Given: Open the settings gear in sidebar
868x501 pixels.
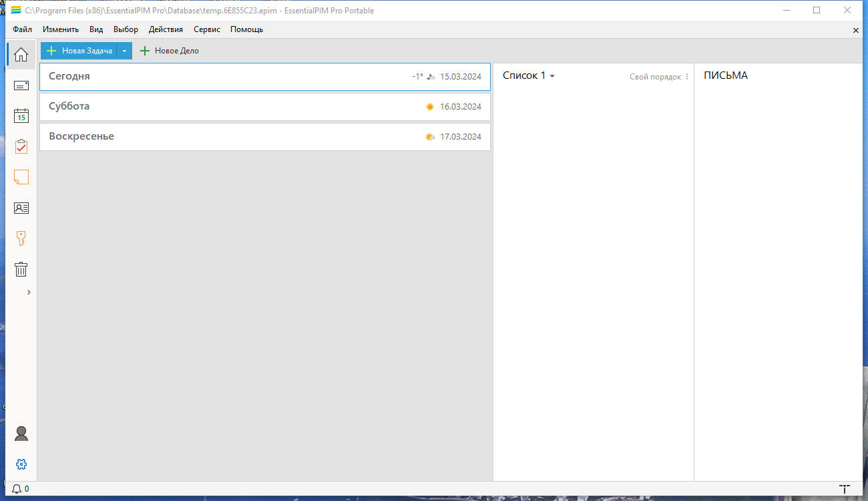Looking at the screenshot, I should click(21, 464).
